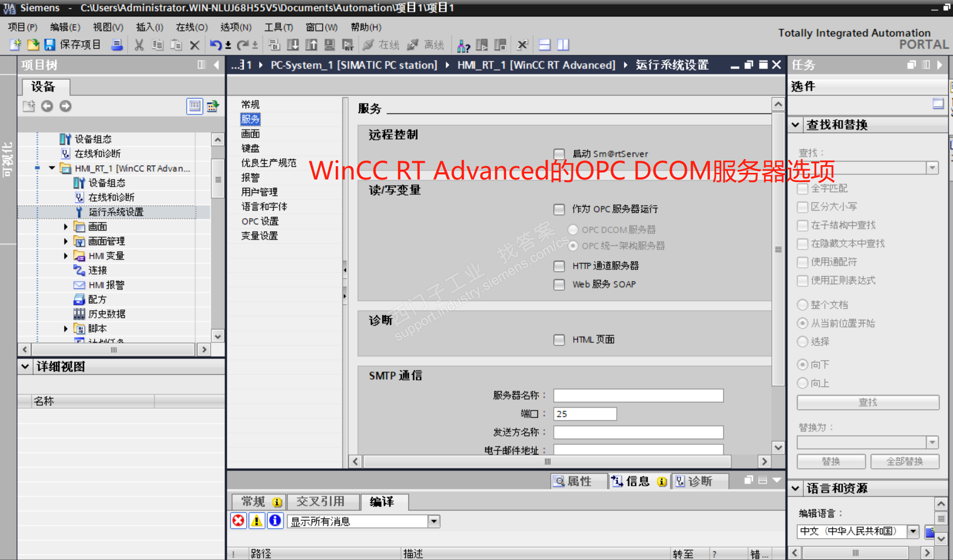Select the search direction 向下 radio button
This screenshot has width=953, height=560.
click(803, 365)
